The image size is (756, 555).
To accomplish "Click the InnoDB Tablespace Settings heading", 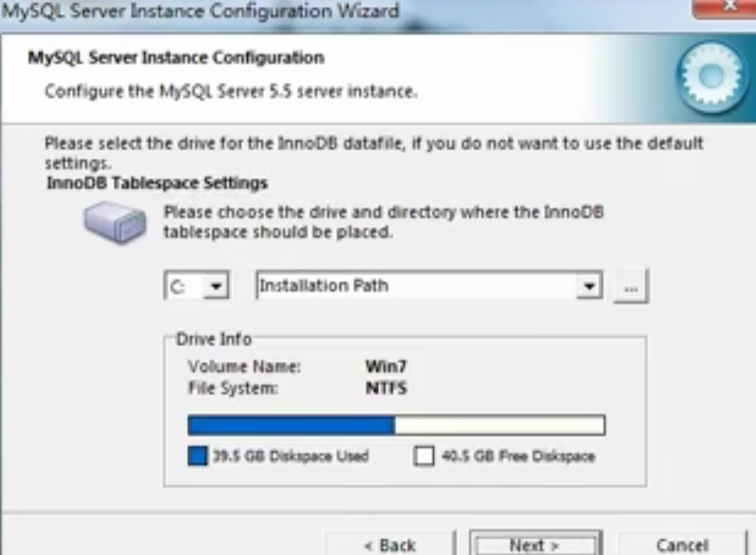I will pos(157,183).
